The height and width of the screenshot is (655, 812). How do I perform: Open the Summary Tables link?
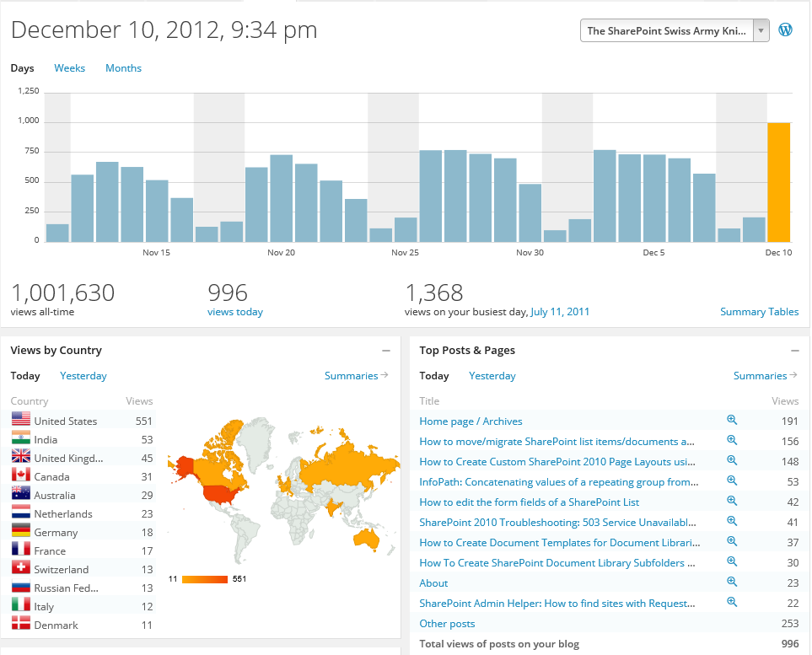759,312
